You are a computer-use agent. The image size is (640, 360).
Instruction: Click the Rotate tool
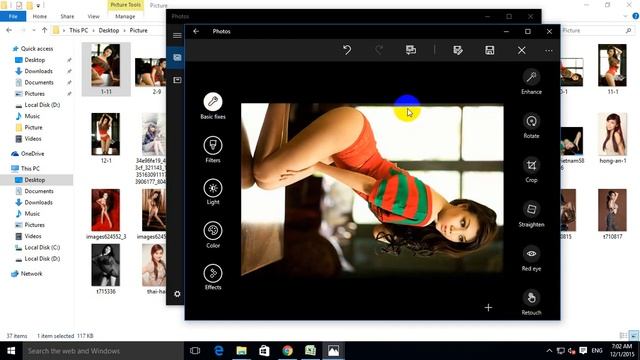pos(531,125)
